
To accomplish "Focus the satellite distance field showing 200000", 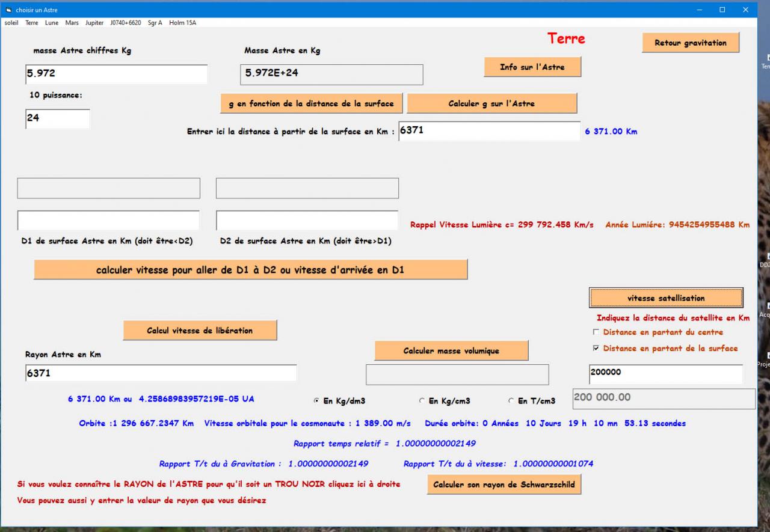I will pyautogui.click(x=666, y=373).
